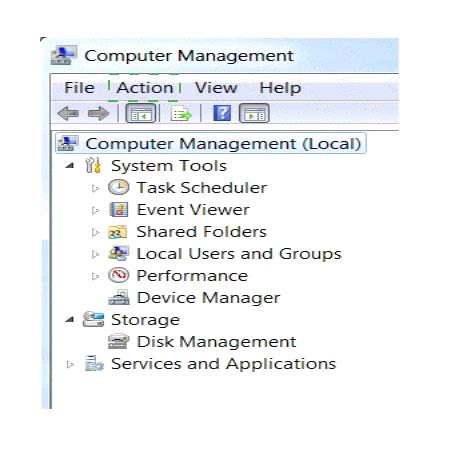Click the Performance monitor icon
450x452 pixels.
tap(118, 275)
